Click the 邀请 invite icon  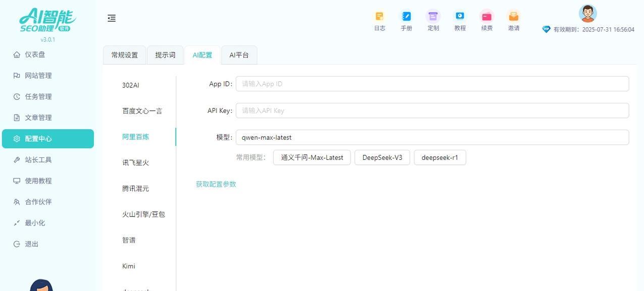coord(514,17)
